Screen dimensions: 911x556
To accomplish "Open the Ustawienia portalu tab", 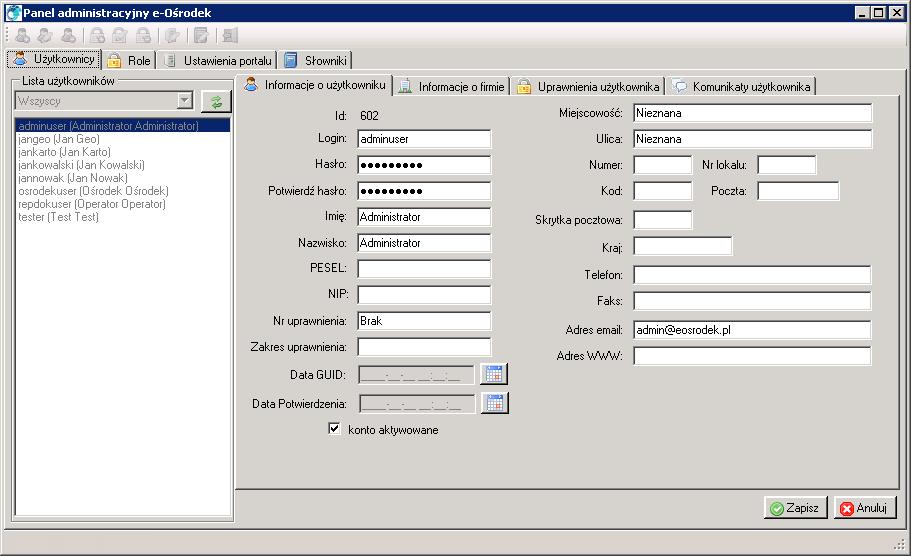I will [x=217, y=60].
